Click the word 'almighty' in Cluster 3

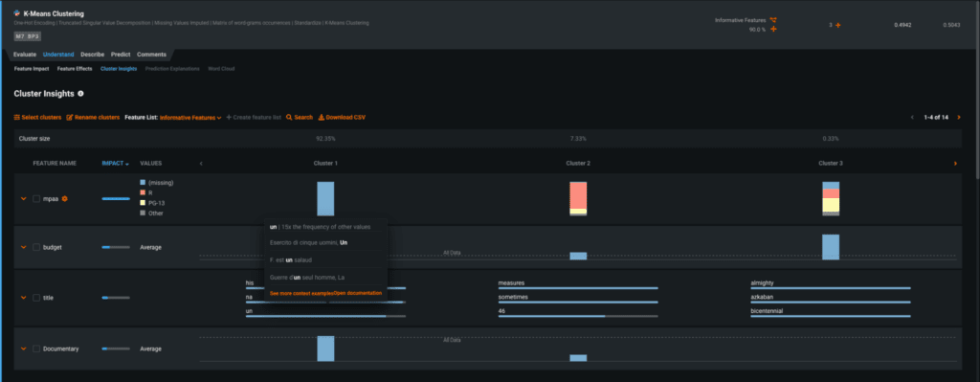[763, 282]
